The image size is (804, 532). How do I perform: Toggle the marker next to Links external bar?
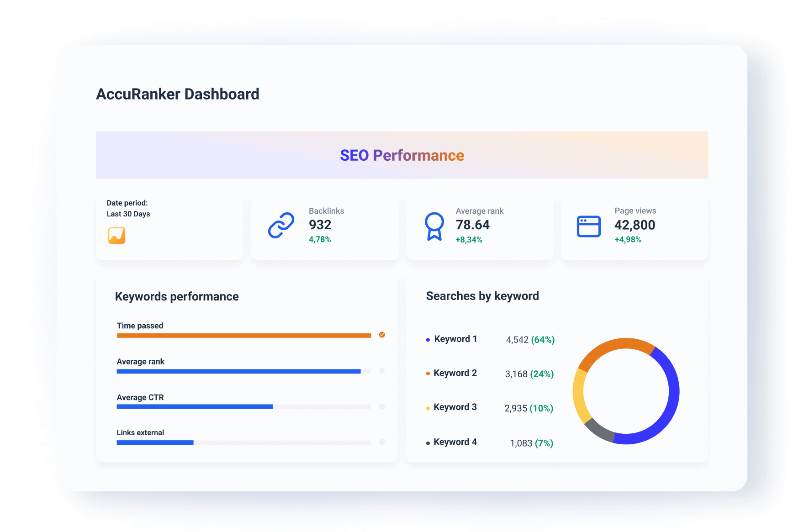382,442
